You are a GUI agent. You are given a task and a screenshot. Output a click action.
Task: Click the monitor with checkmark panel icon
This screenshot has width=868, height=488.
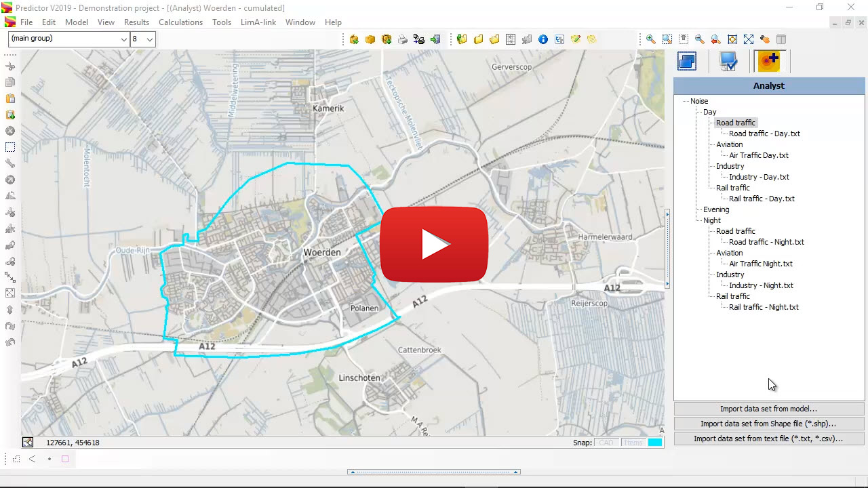[728, 62]
